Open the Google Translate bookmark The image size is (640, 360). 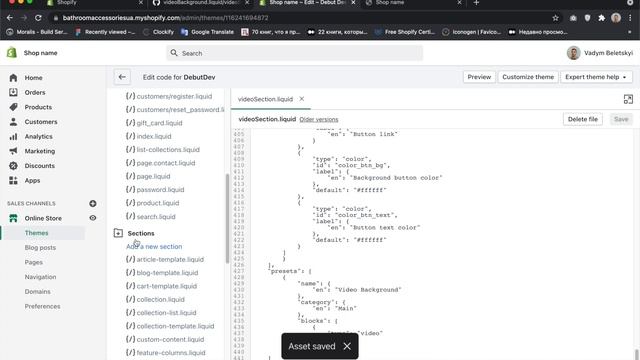tap(207, 32)
